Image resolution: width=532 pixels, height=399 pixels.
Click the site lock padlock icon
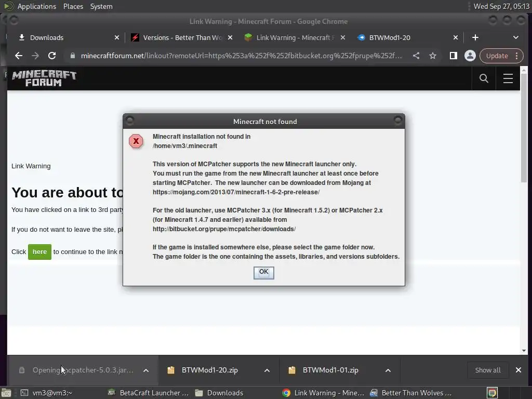coord(72,56)
